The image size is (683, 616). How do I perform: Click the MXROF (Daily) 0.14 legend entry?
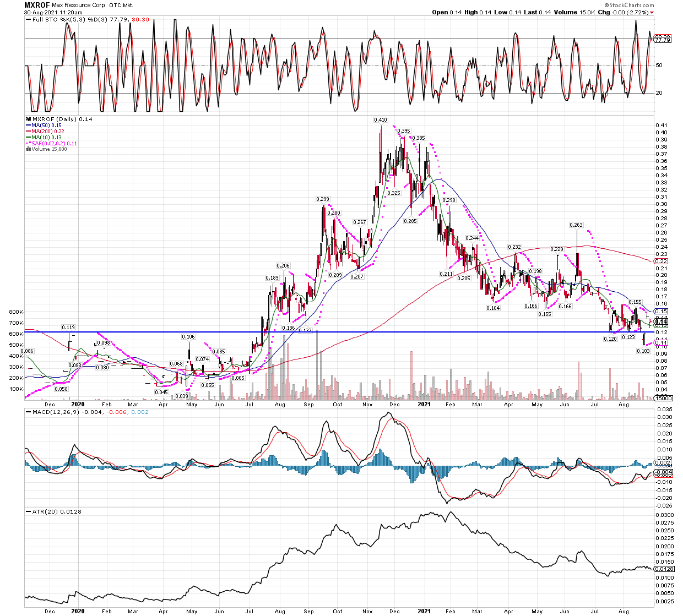coord(62,119)
